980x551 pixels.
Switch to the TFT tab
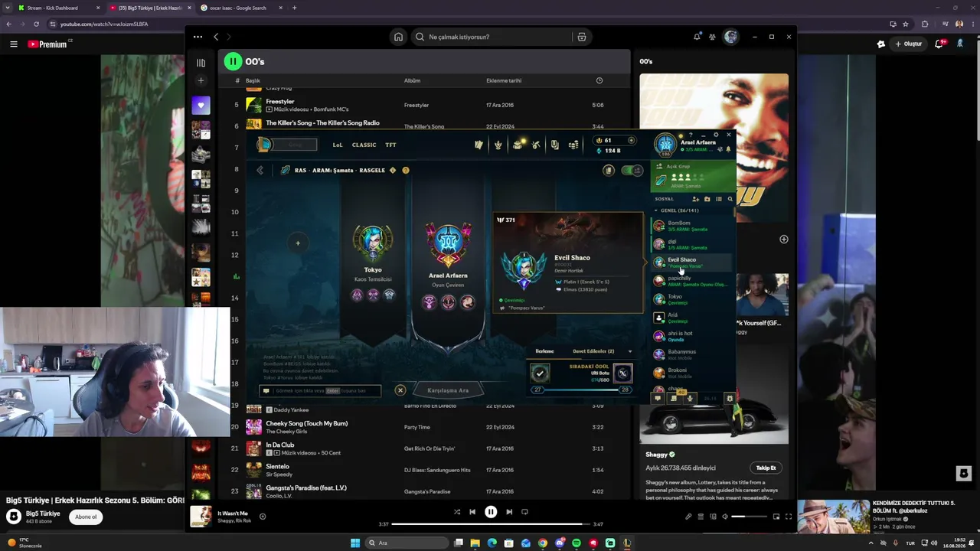click(390, 145)
